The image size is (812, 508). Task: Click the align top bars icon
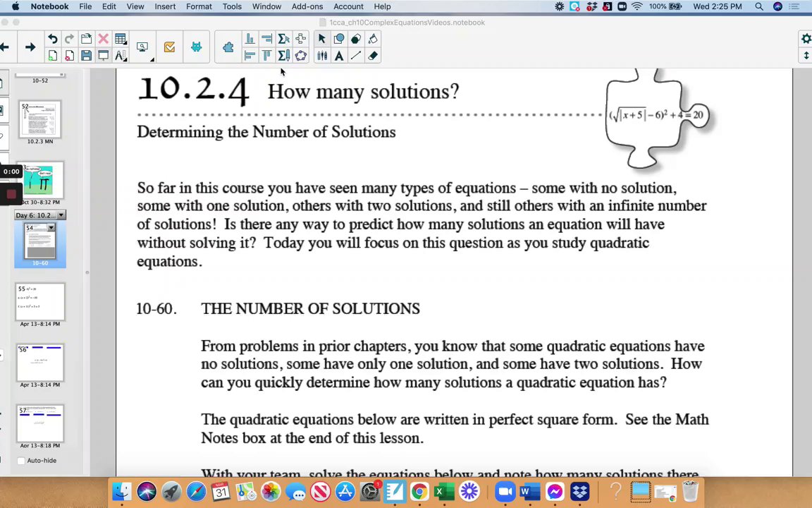click(x=266, y=56)
